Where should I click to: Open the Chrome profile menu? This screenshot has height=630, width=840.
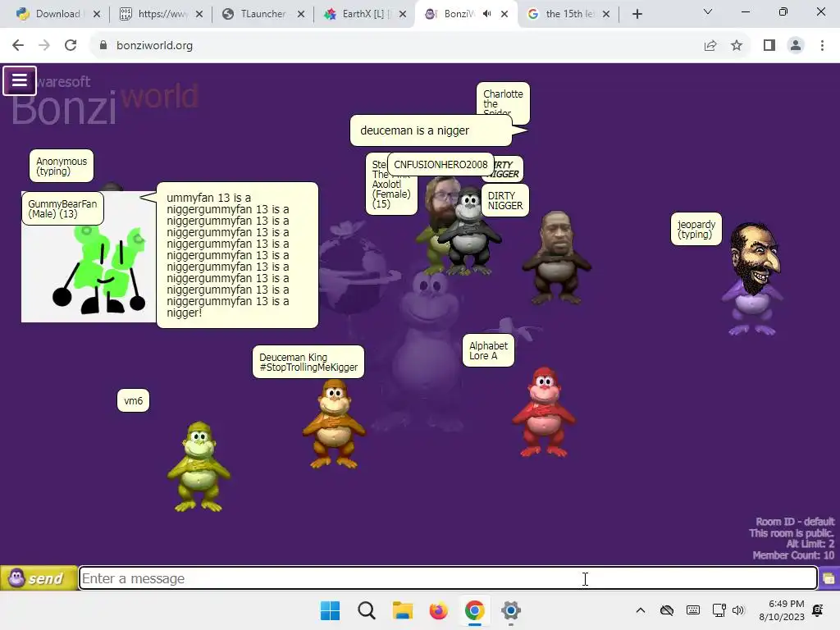[x=796, y=46]
